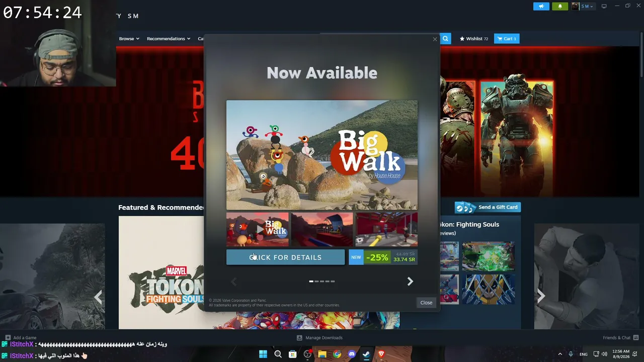Open the green notifications bell
The width and height of the screenshot is (644, 362).
560,7
